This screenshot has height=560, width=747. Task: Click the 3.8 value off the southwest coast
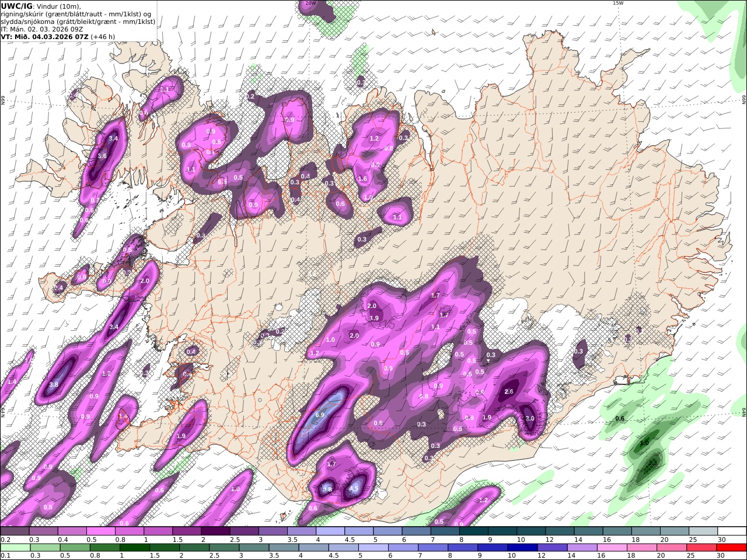[x=54, y=385]
